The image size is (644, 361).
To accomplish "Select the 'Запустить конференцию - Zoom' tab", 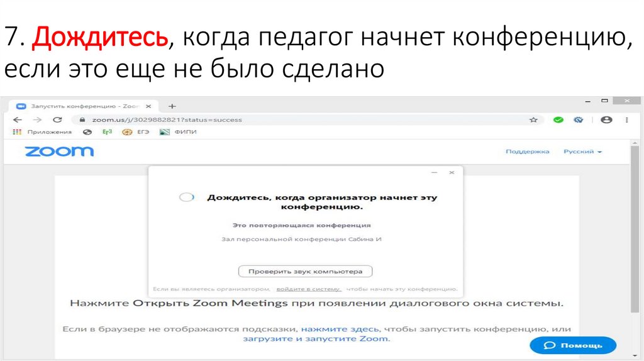I will (84, 106).
